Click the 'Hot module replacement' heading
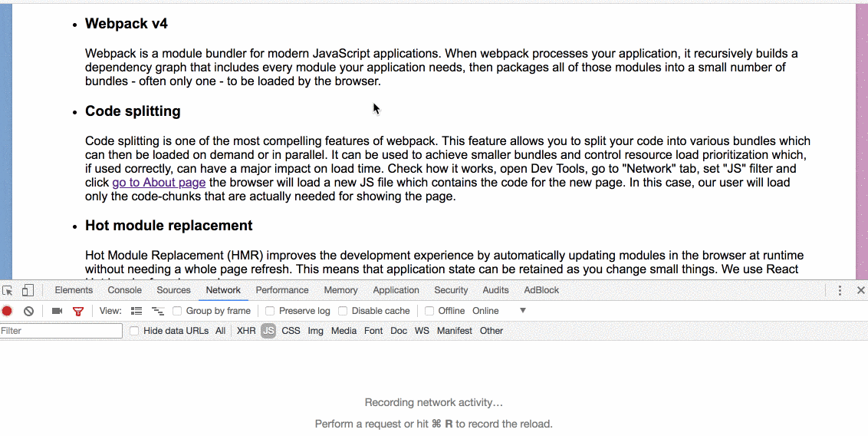The image size is (868, 436). tap(169, 226)
